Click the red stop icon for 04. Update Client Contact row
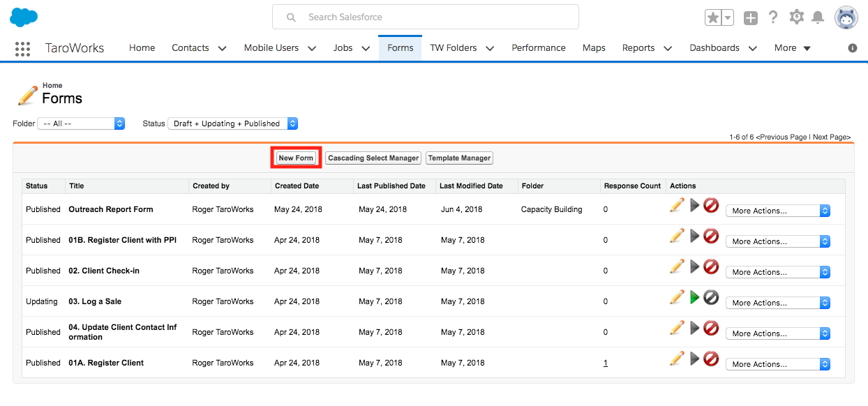 click(x=711, y=328)
